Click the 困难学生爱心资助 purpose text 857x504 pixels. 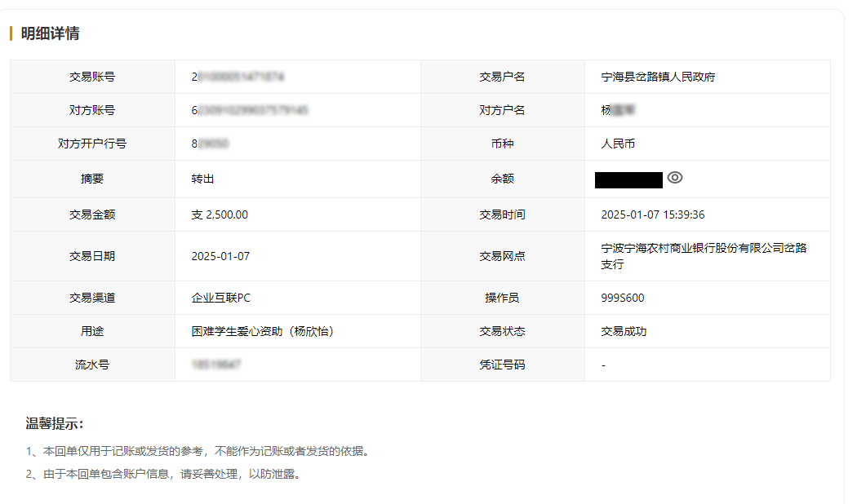pos(263,331)
